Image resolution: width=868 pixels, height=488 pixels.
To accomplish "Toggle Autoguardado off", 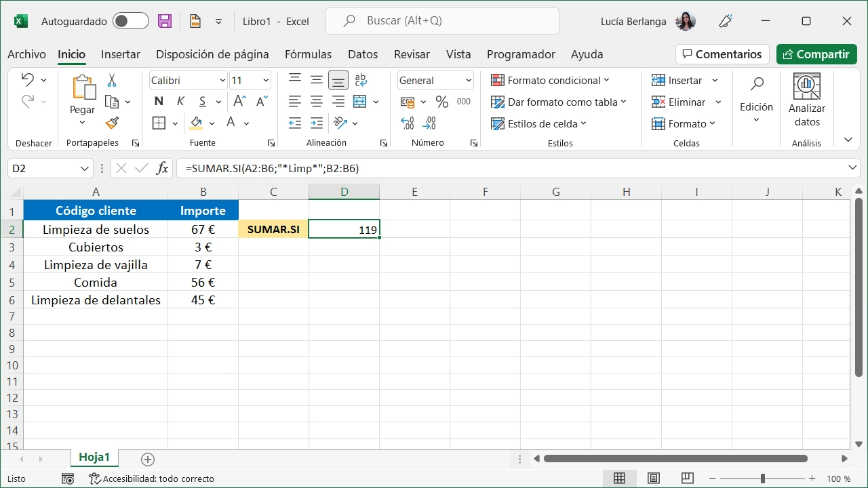I will click(x=130, y=21).
